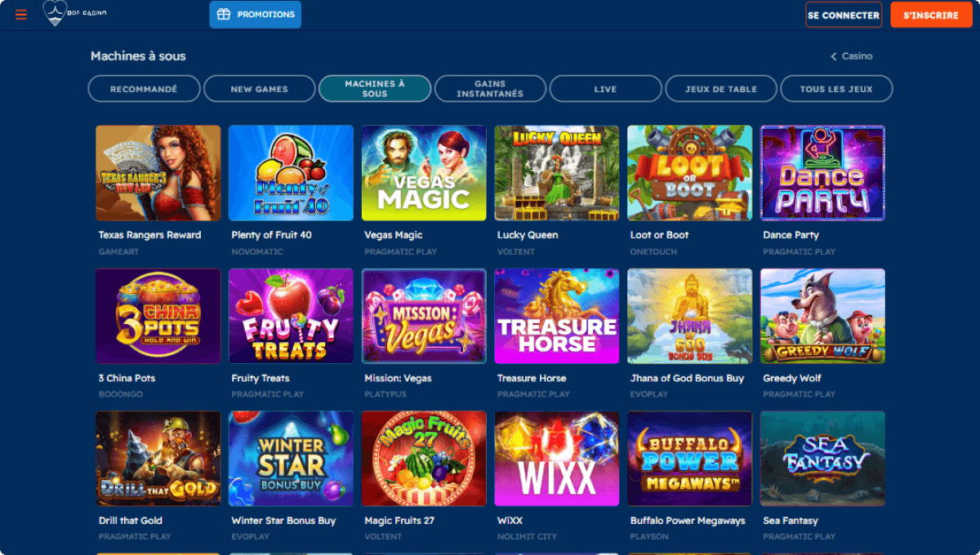
Task: Click the Greedy Wolf game title link
Action: click(x=792, y=379)
